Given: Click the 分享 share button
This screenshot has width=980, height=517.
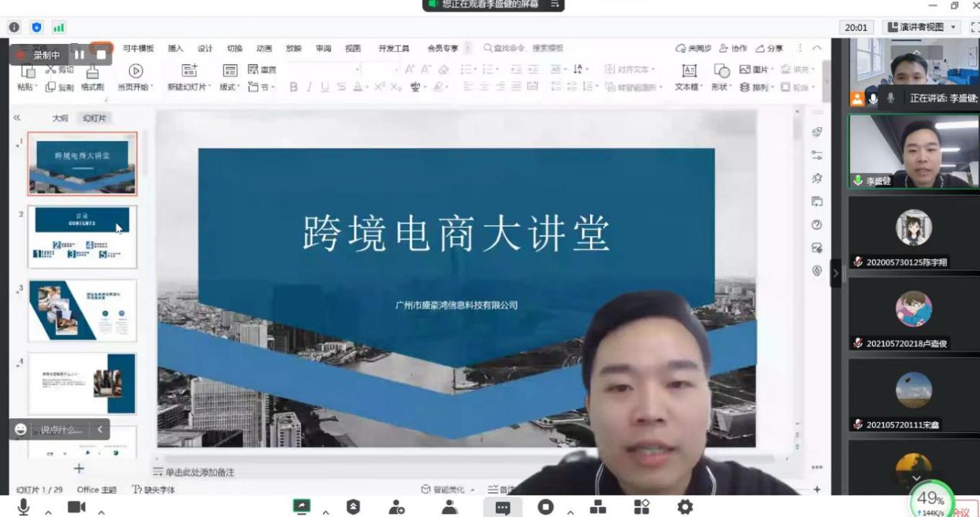Looking at the screenshot, I should point(769,49).
